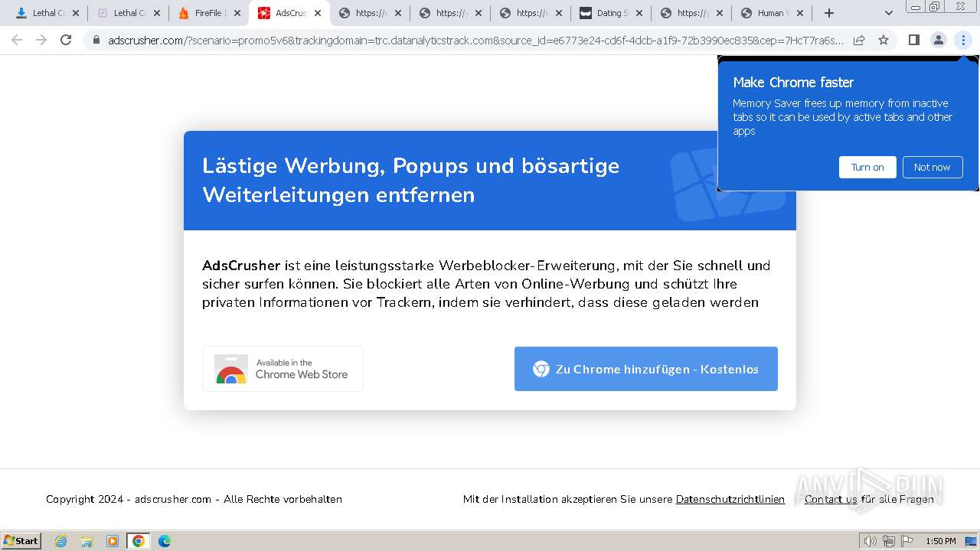This screenshot has height=551, width=980.
Task: Open the Windows Start menu
Action: pyautogui.click(x=21, y=540)
